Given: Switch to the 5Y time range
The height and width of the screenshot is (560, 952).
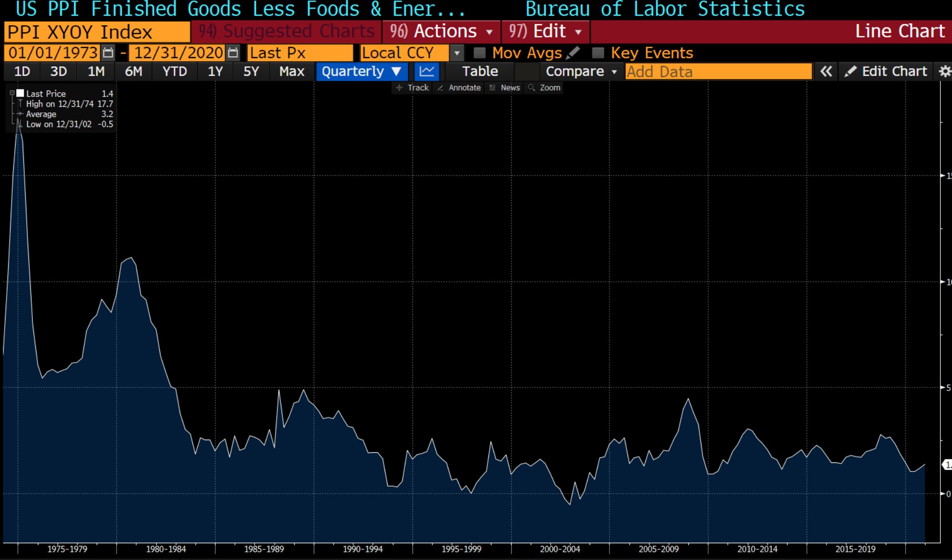Looking at the screenshot, I should [x=251, y=71].
